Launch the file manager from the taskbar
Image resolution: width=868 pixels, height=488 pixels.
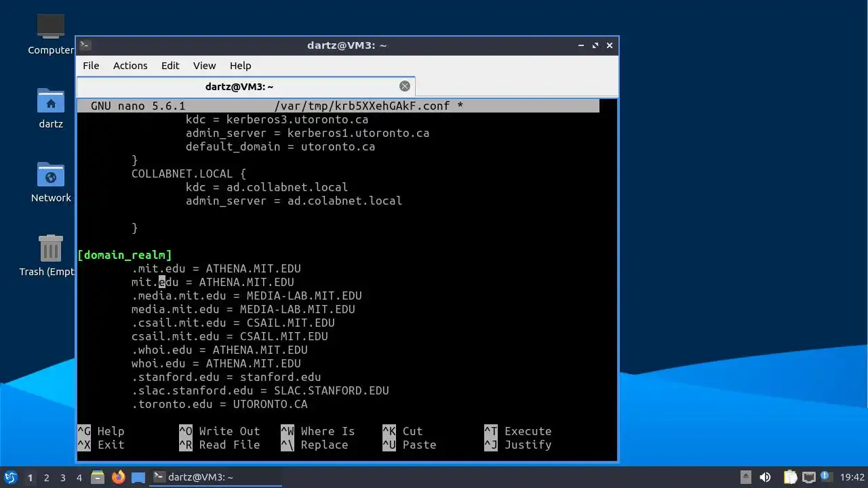(98, 477)
